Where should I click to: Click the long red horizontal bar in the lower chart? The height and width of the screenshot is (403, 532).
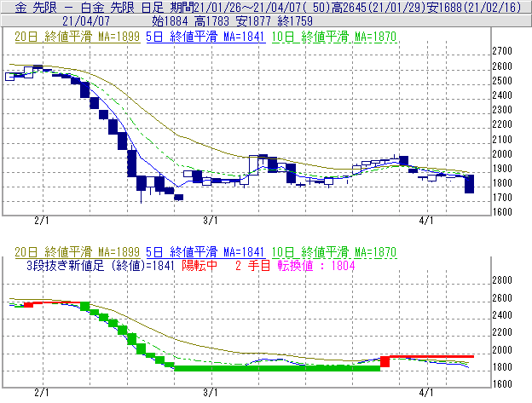tap(431, 356)
